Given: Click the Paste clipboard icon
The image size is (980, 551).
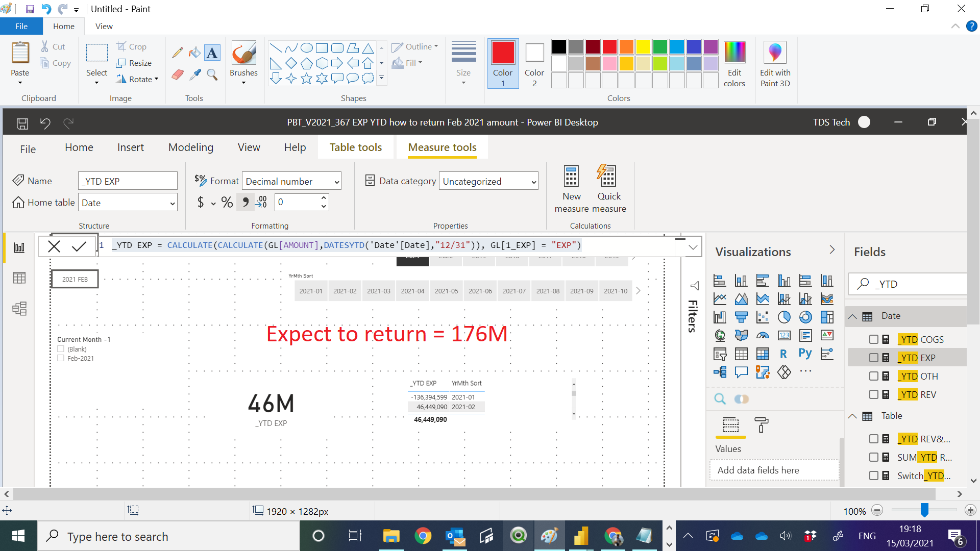Looking at the screenshot, I should pos(20,53).
